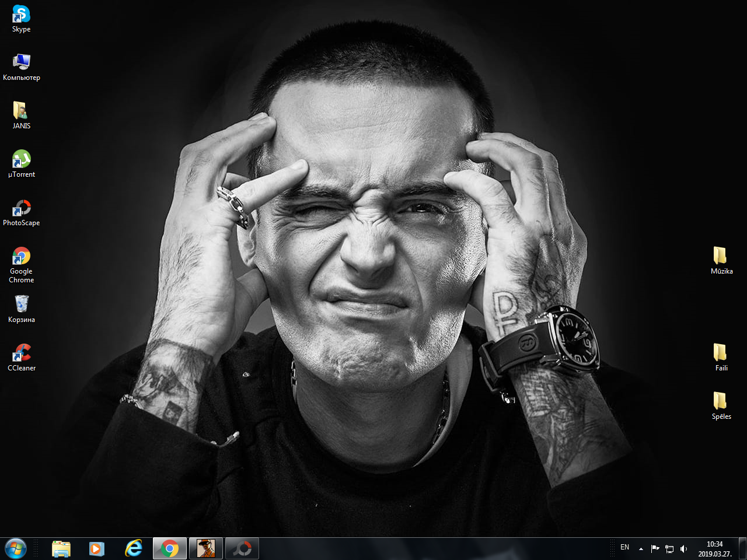Launch the µTorrent shortcut
The height and width of the screenshot is (560, 747).
pos(22,164)
